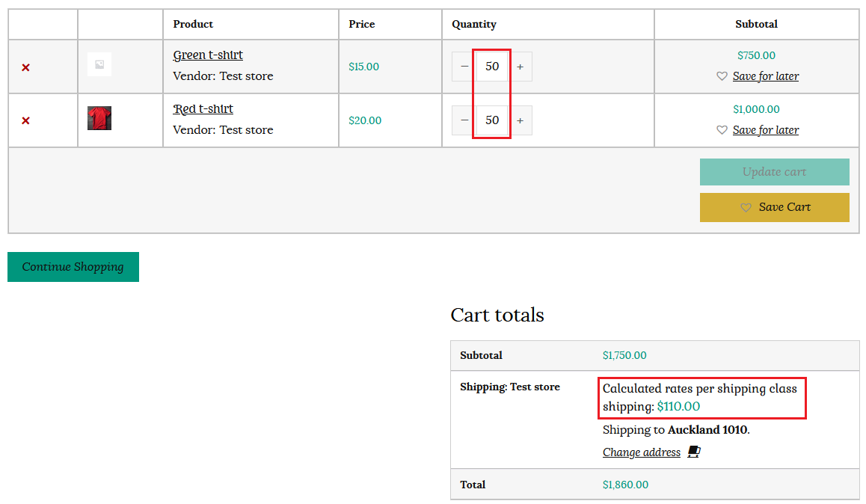Click Shipping to Auckland 1010 text
Viewport: 866px width, 504px height.
[676, 429]
